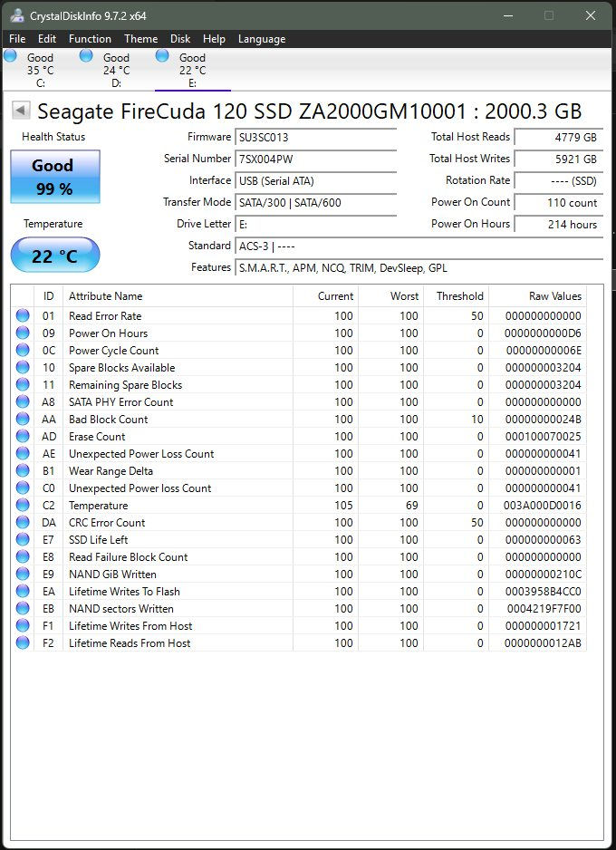
Task: Click the Total Host Writes value 5921 GB
Action: (x=559, y=159)
